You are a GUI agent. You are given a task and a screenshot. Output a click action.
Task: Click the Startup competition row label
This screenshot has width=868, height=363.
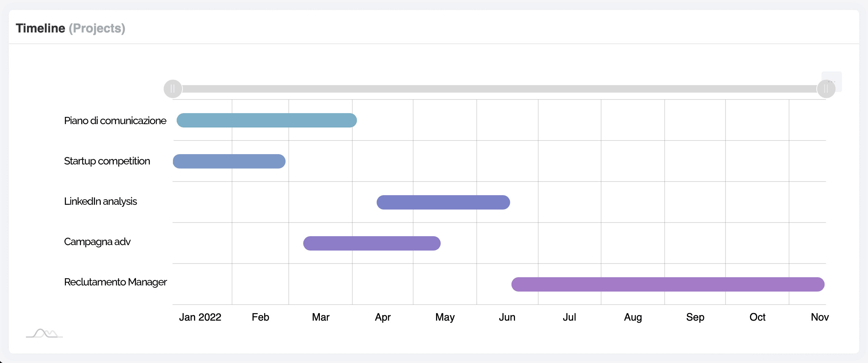[x=107, y=161]
